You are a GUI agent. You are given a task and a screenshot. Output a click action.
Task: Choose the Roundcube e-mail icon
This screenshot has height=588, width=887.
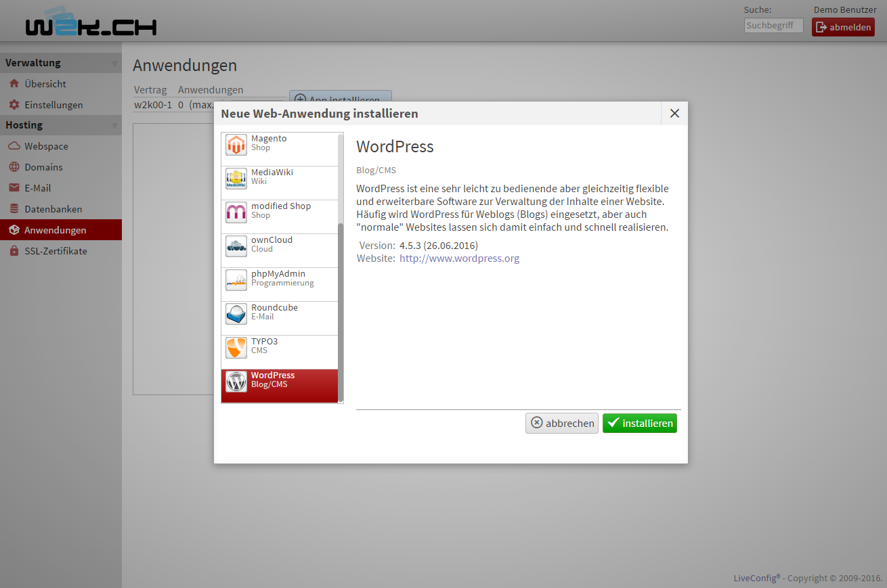(x=236, y=314)
